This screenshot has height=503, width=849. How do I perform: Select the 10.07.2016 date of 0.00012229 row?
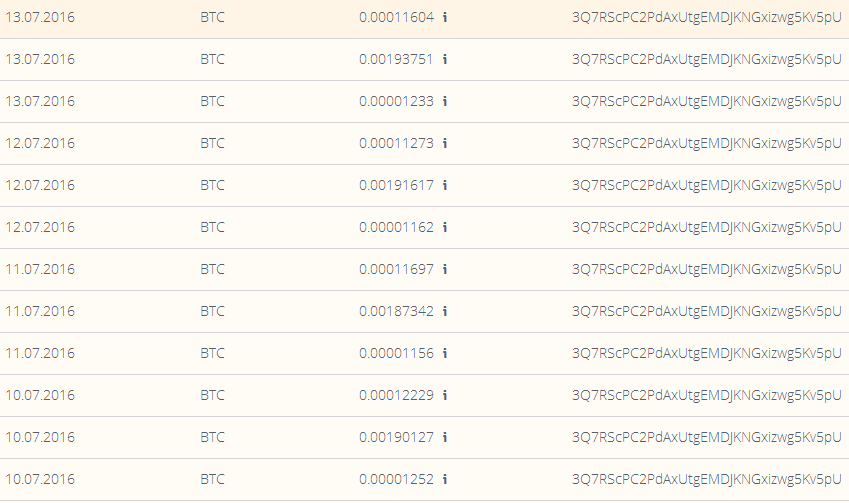40,395
